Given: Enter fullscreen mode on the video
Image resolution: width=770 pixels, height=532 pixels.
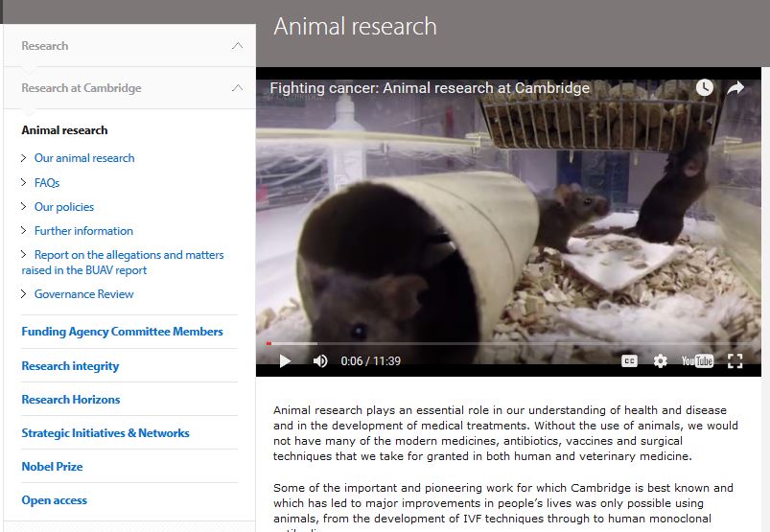Looking at the screenshot, I should coord(735,361).
